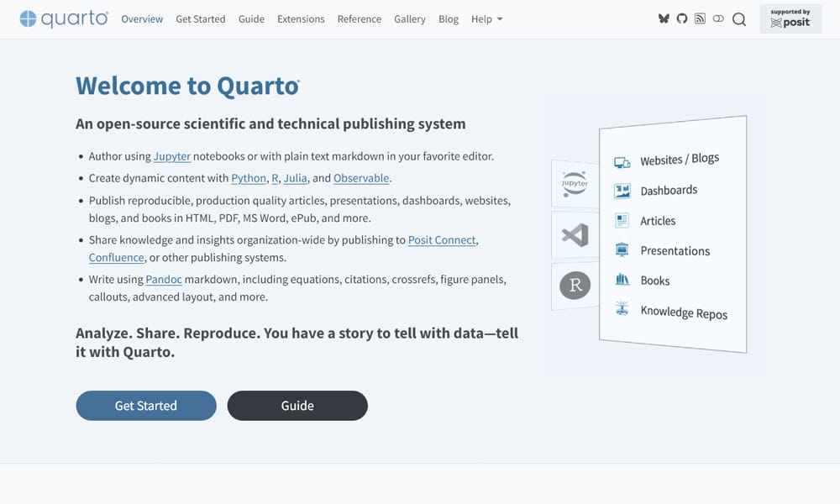Open the Extensions nav item
The height and width of the screenshot is (504, 840).
coord(301,18)
